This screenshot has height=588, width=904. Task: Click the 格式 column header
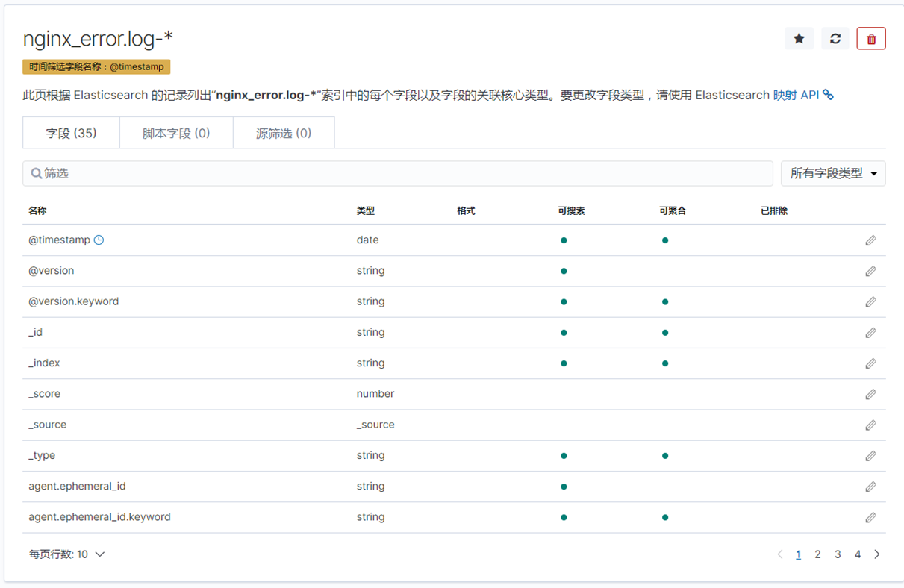tap(466, 211)
